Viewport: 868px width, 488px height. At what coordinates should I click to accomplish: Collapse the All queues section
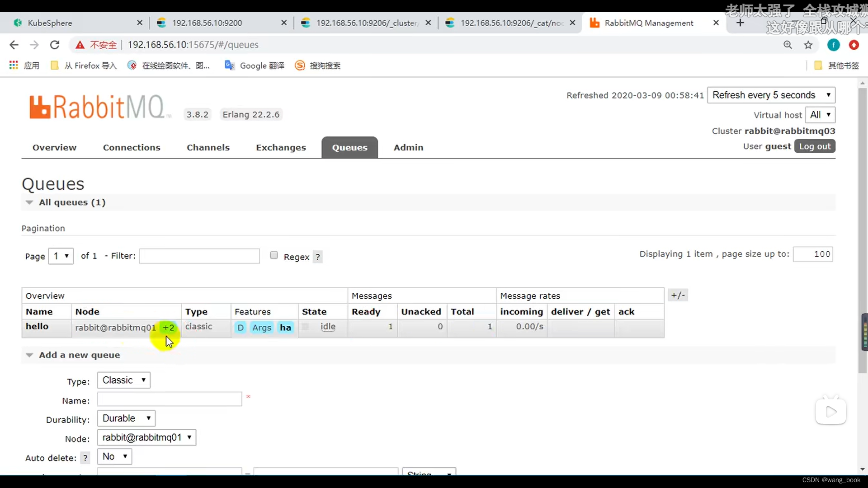(72, 202)
